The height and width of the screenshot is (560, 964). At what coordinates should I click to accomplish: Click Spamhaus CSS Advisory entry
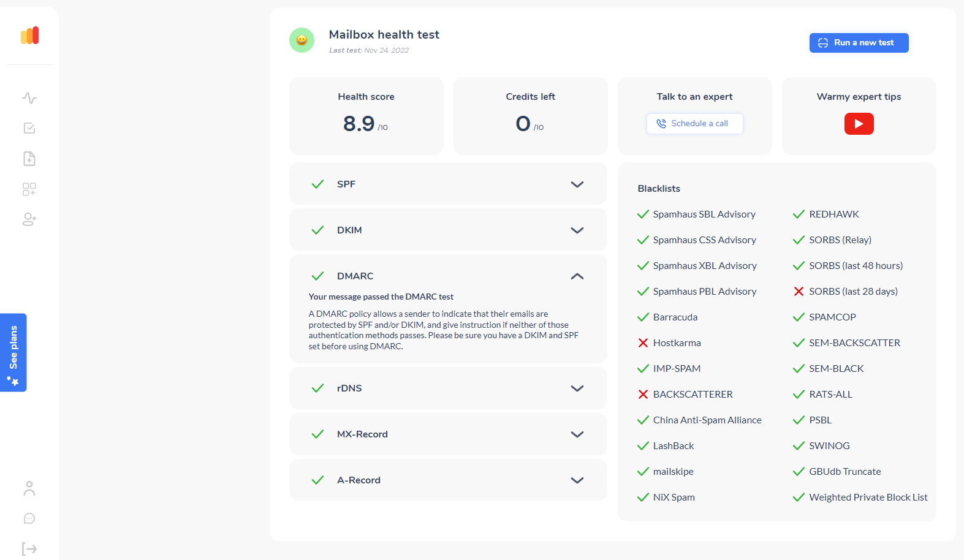pos(705,240)
